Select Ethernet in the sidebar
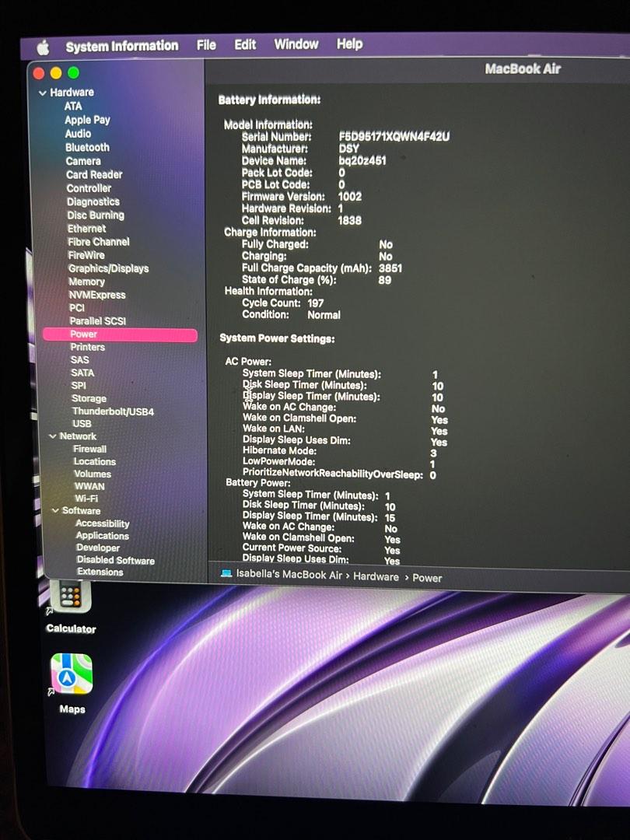Image resolution: width=630 pixels, height=840 pixels. 86,229
